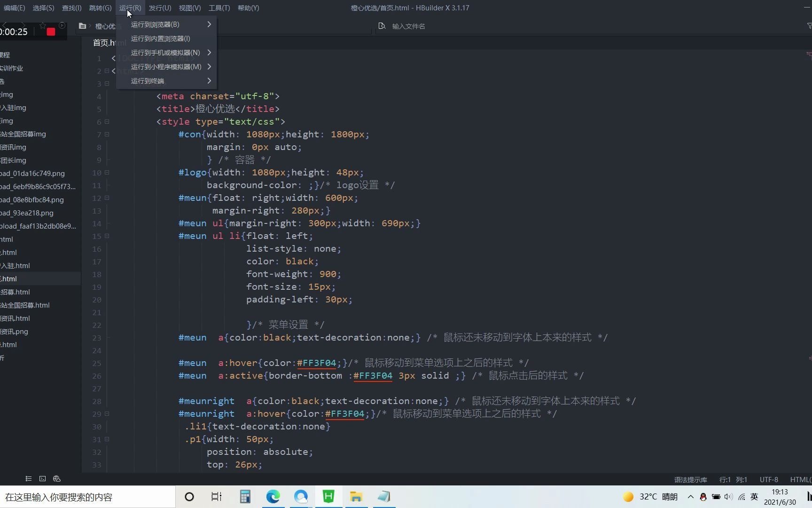This screenshot has height=508, width=812.
Task: Select ad_93ea218.png in the project tree
Action: 27,213
